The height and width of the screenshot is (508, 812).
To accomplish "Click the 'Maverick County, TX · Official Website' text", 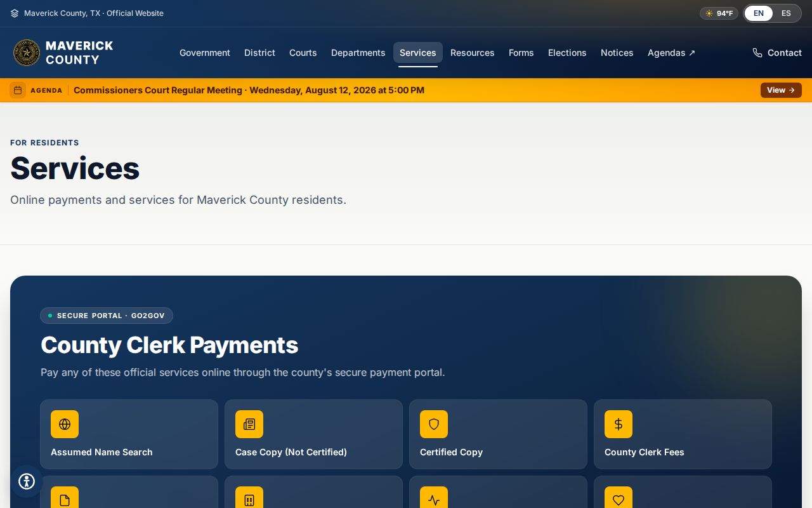I will [94, 13].
